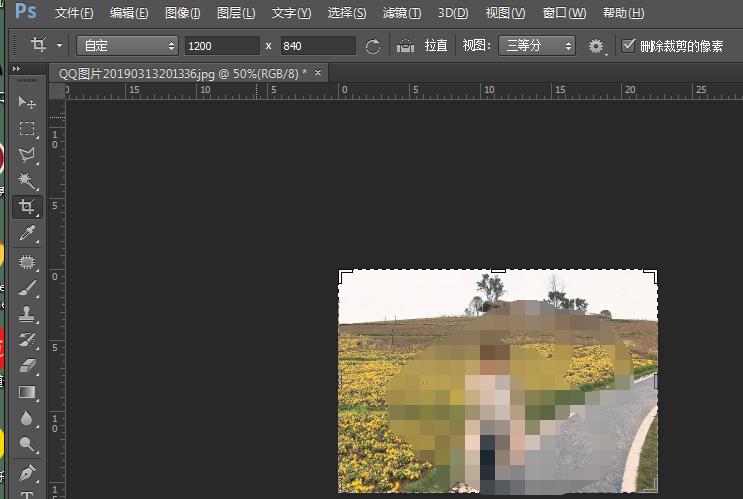The width and height of the screenshot is (743, 499).
Task: Open the 自定 aspect ratio dropdown
Action: (x=127, y=46)
